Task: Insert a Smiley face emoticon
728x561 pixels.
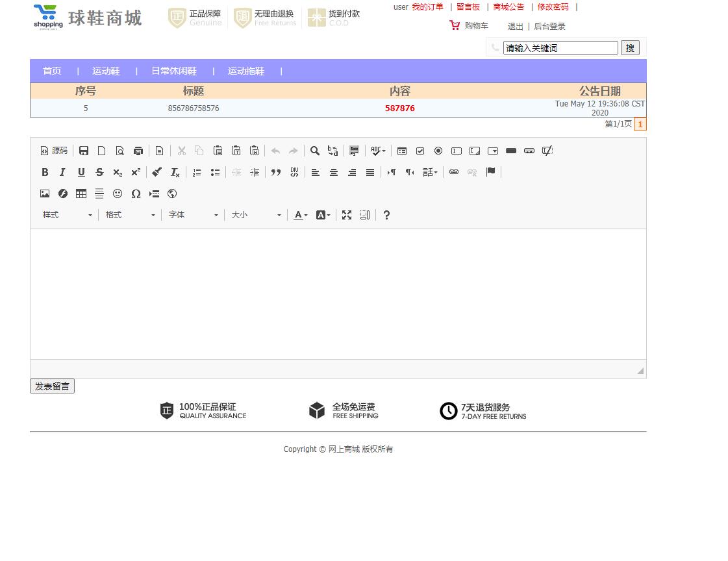Action: [118, 193]
